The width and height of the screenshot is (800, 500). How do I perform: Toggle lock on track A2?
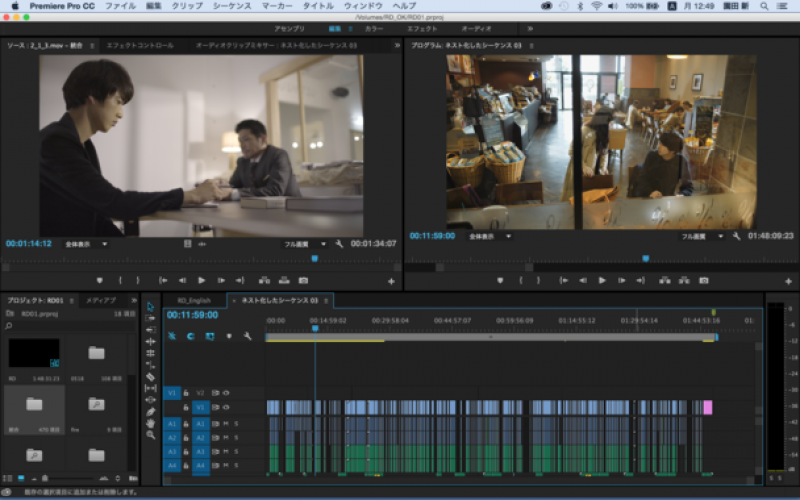(x=186, y=438)
